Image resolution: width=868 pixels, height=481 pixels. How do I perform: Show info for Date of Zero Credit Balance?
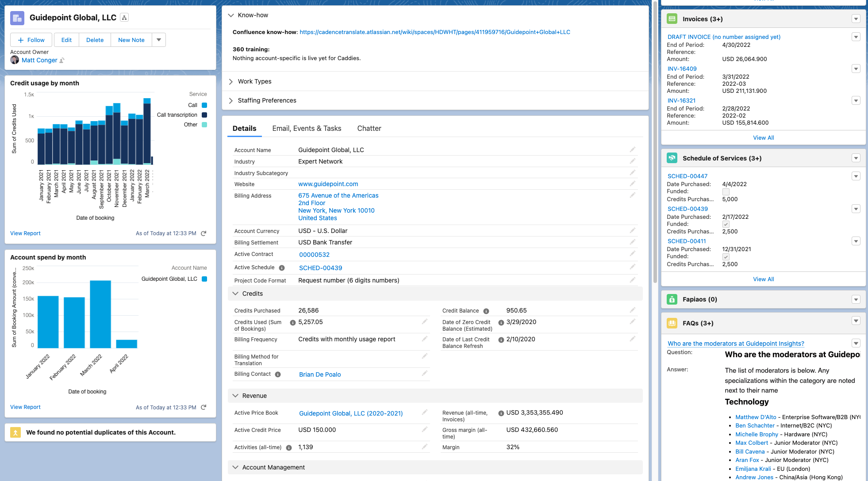501,323
